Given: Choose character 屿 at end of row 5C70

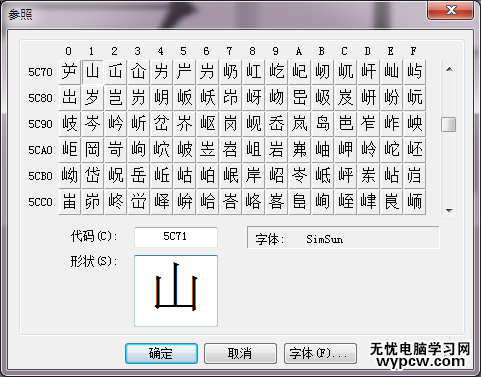Looking at the screenshot, I should click(415, 72).
